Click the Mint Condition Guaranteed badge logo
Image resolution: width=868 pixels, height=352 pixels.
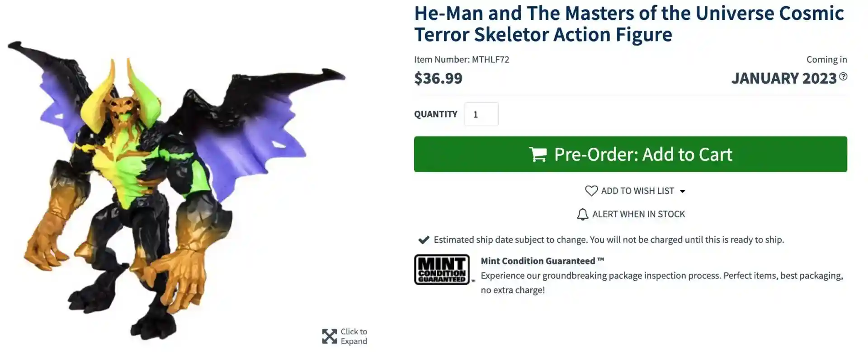[x=442, y=269]
